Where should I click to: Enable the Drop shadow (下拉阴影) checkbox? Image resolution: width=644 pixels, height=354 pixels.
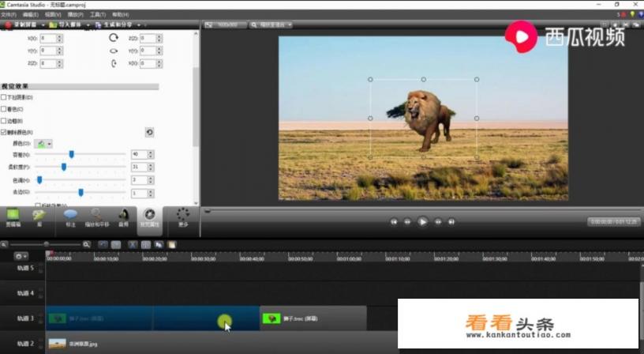pos(4,97)
